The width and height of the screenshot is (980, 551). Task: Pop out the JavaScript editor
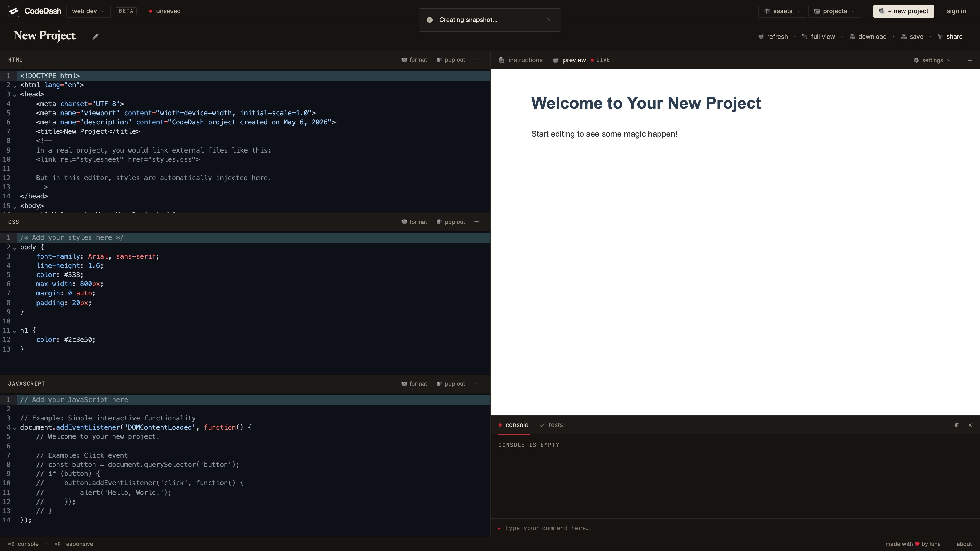(x=450, y=384)
